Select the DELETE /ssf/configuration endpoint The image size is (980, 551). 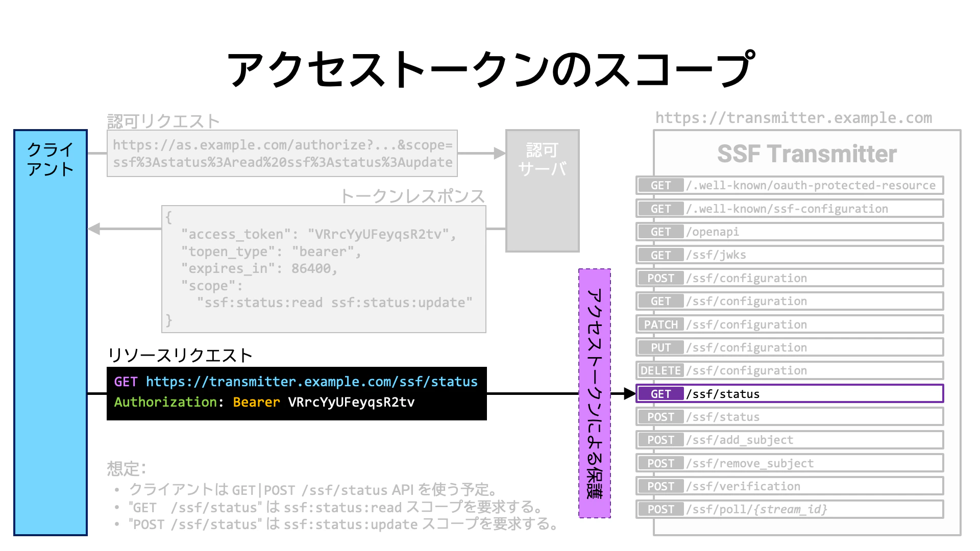tap(789, 370)
